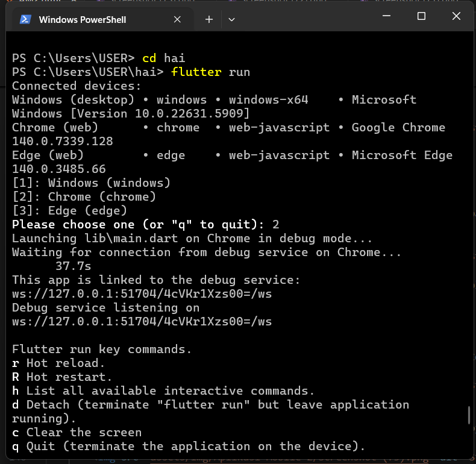Maximize the terminal window
Viewport: 476px width, 464px height.
[x=421, y=16]
